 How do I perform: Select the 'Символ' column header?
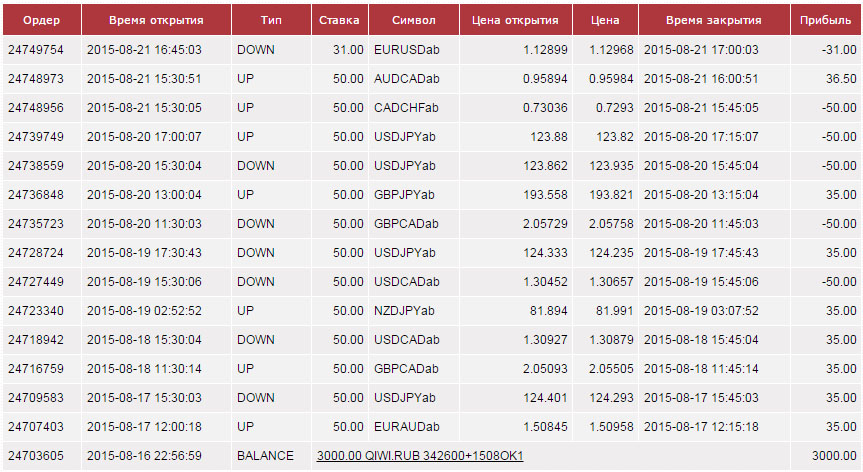(x=414, y=20)
